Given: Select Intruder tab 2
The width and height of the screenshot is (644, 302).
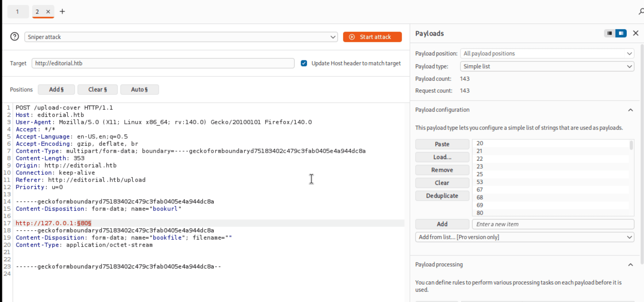Looking at the screenshot, I should (37, 11).
